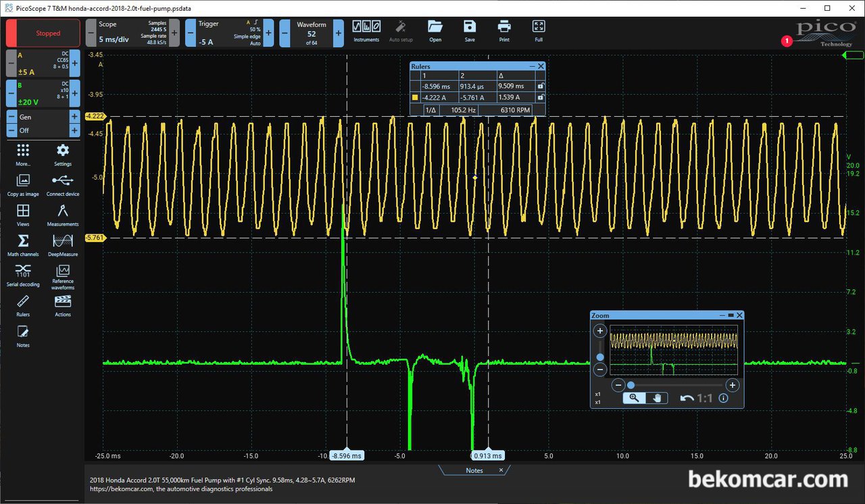This screenshot has height=504, width=865.
Task: Open Channel B ±20 V options
Action: point(43,93)
